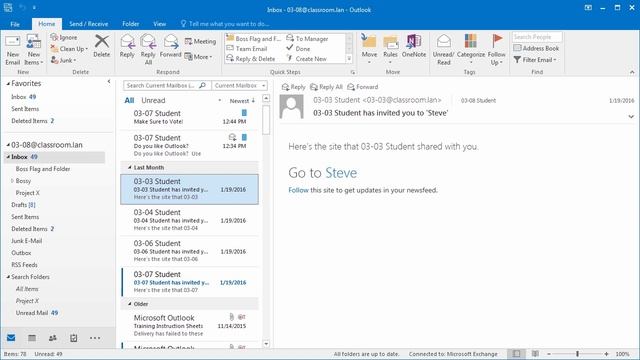Run the 'Team Email' quick step
The height and width of the screenshot is (360, 640).
click(x=247, y=49)
